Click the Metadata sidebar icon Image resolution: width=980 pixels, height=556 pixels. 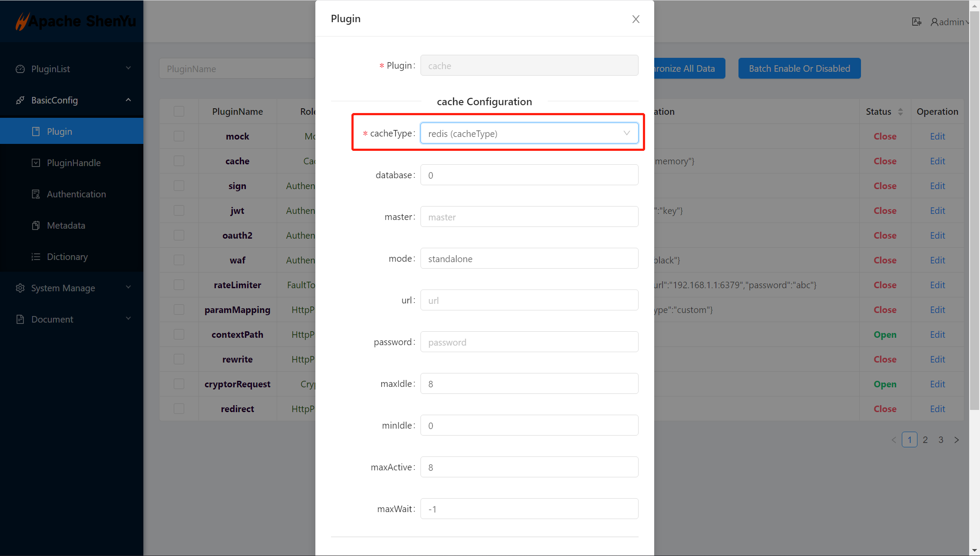click(x=36, y=226)
